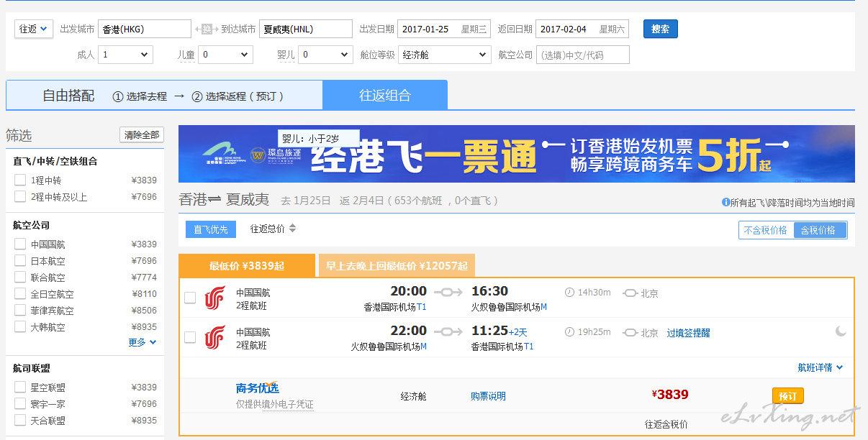The width and height of the screenshot is (868, 440).
Task: Enable the 联合航空 airline filter
Action: point(20,277)
